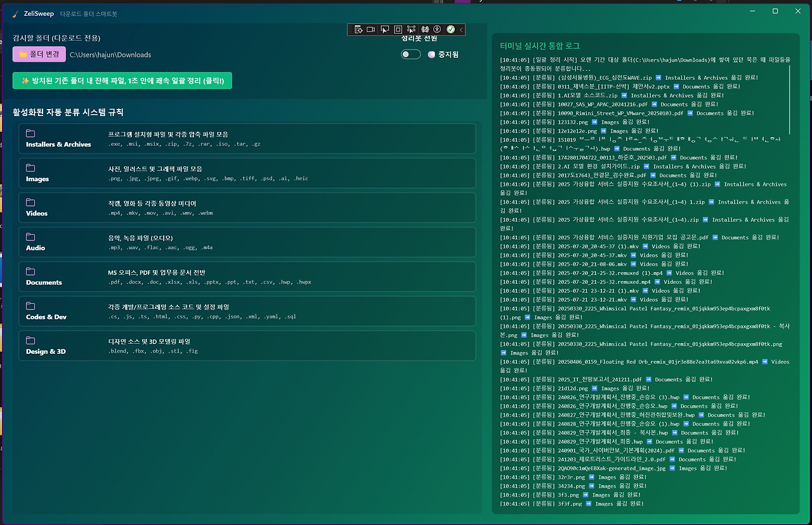Click the .exe, .msi, .msix extensions list
This screenshot has height=525, width=812.
(x=184, y=144)
